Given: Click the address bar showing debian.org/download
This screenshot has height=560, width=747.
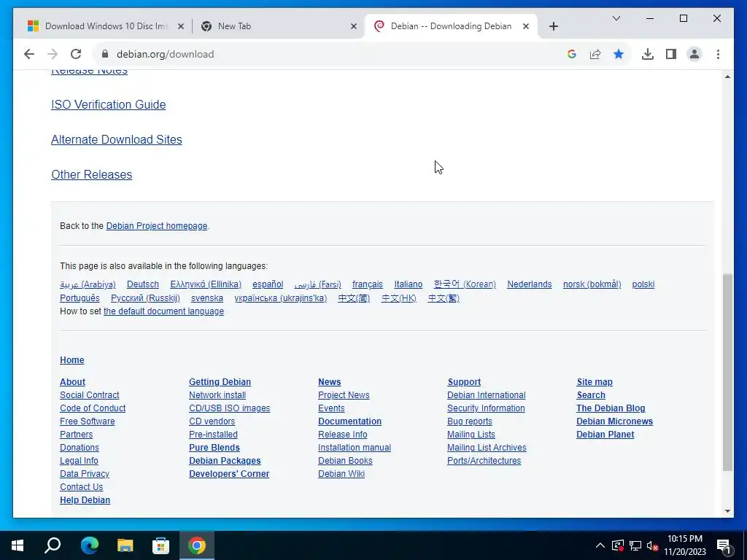Looking at the screenshot, I should [333, 54].
